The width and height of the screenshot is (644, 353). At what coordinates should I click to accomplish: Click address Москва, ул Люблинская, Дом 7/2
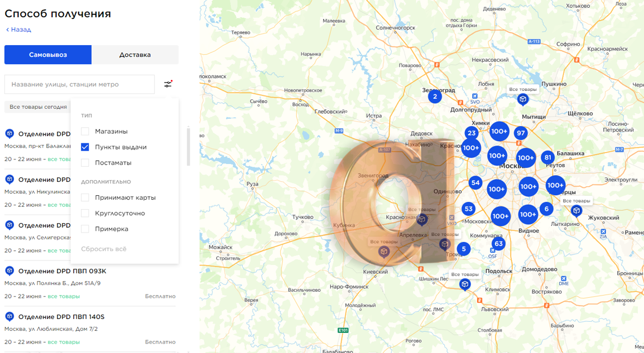(x=51, y=329)
